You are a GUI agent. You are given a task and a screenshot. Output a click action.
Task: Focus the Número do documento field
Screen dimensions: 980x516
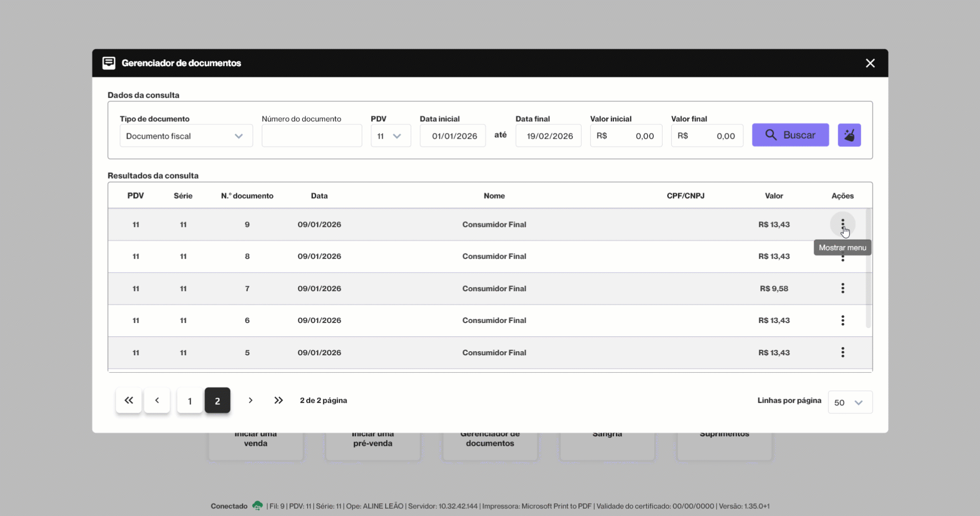[x=311, y=136]
